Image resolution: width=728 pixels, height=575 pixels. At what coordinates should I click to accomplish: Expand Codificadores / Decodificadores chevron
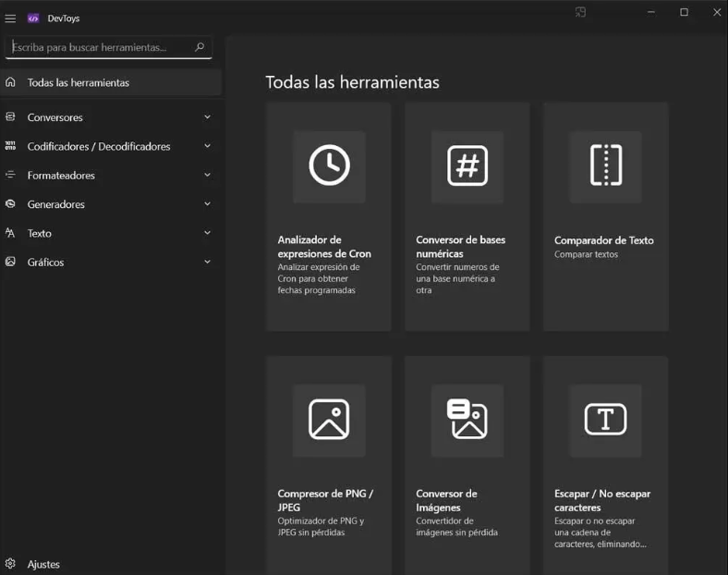click(207, 146)
